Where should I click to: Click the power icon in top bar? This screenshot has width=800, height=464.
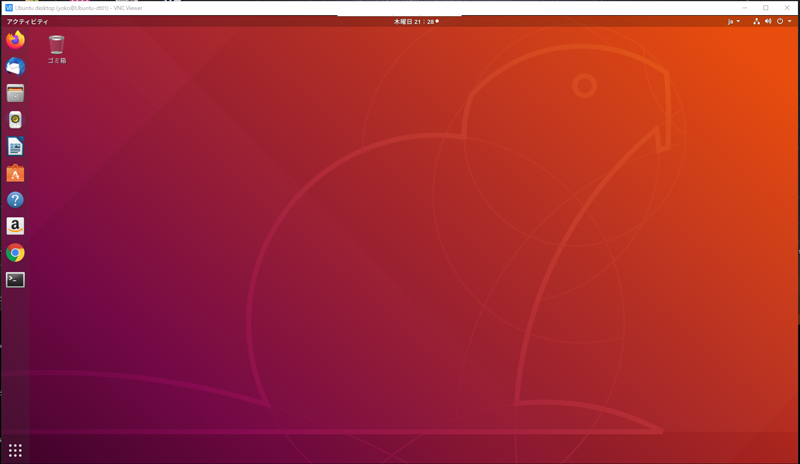click(x=780, y=21)
